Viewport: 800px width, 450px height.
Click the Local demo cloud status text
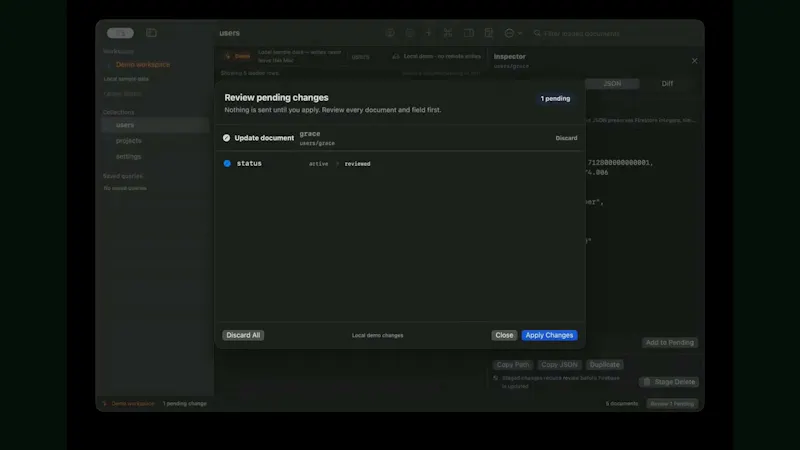tap(442, 56)
